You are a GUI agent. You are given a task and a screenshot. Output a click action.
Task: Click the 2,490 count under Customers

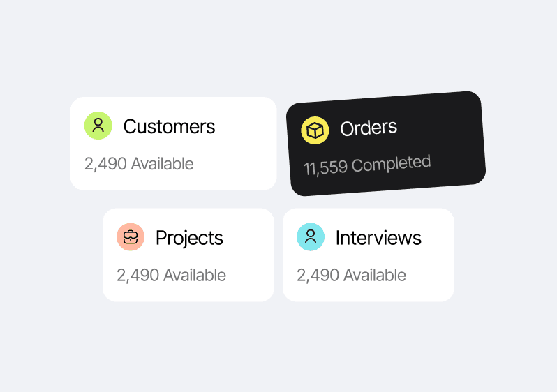coord(105,164)
